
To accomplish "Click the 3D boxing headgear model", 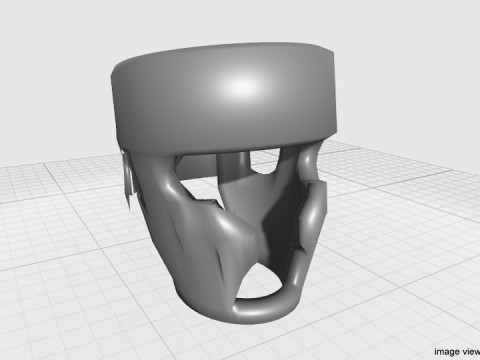I will click(223, 183).
